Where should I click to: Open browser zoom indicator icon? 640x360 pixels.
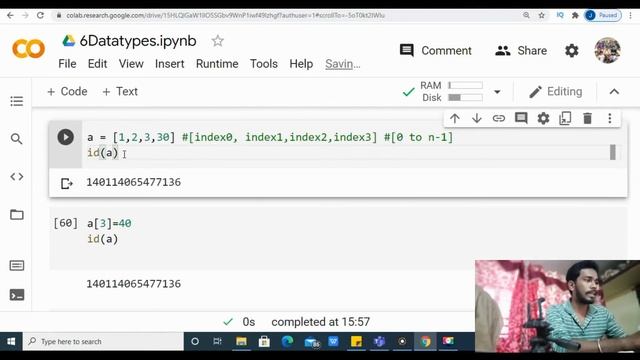click(x=527, y=15)
